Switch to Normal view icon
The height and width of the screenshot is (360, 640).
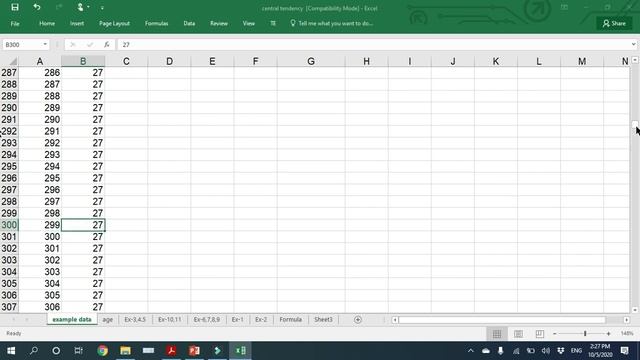pyautogui.click(x=497, y=334)
